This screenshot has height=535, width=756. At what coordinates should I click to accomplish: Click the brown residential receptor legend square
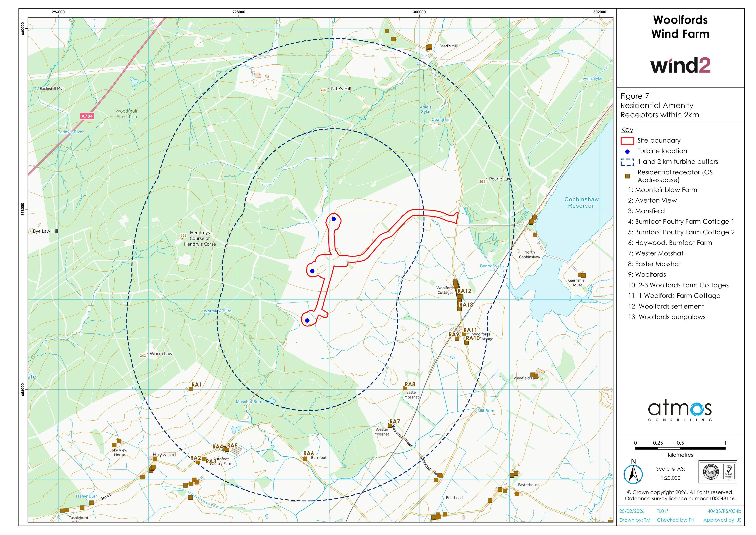[627, 177]
